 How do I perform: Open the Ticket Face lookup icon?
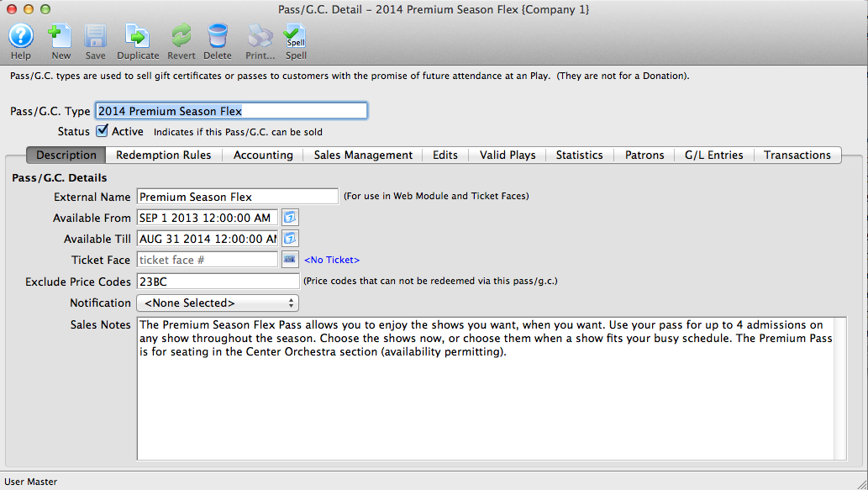pos(289,259)
